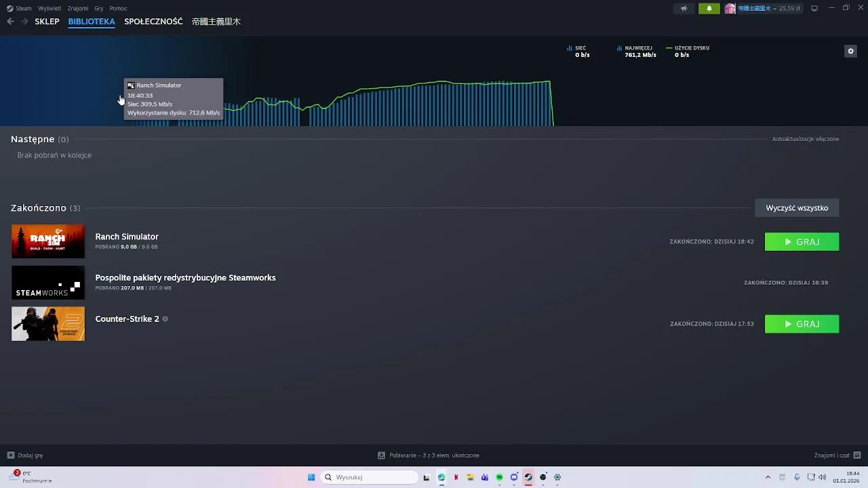Go forward with the right arrow

[x=24, y=22]
